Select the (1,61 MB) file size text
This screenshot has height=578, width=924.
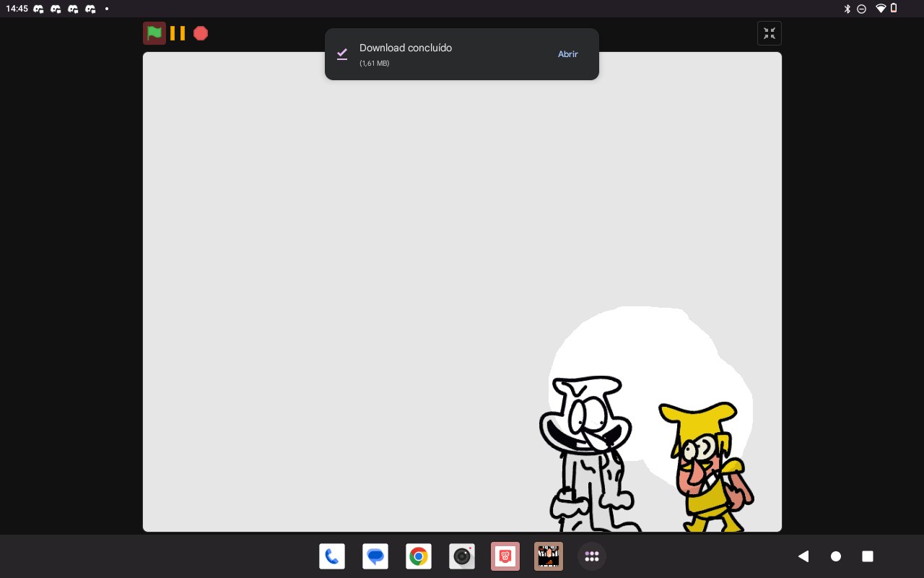pos(374,64)
